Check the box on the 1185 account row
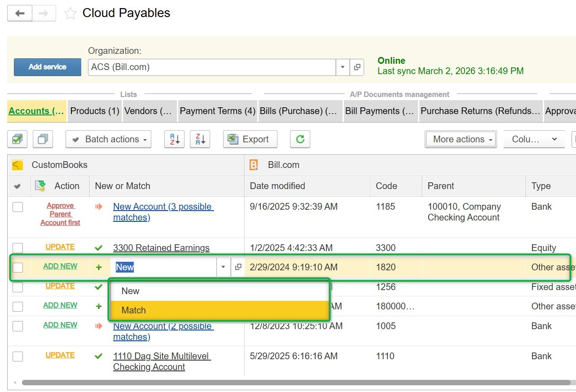Screen dimensions: 576x392 point(18,207)
